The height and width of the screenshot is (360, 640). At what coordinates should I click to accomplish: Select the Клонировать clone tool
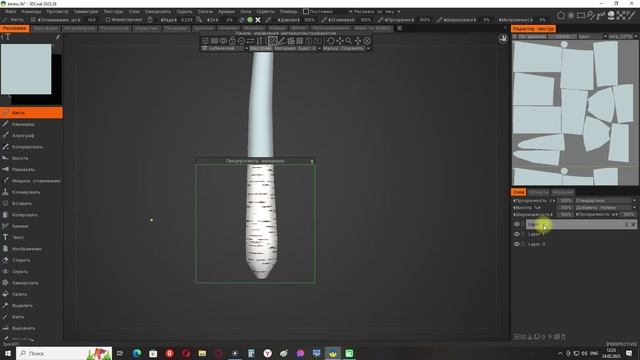pyautogui.click(x=31, y=192)
